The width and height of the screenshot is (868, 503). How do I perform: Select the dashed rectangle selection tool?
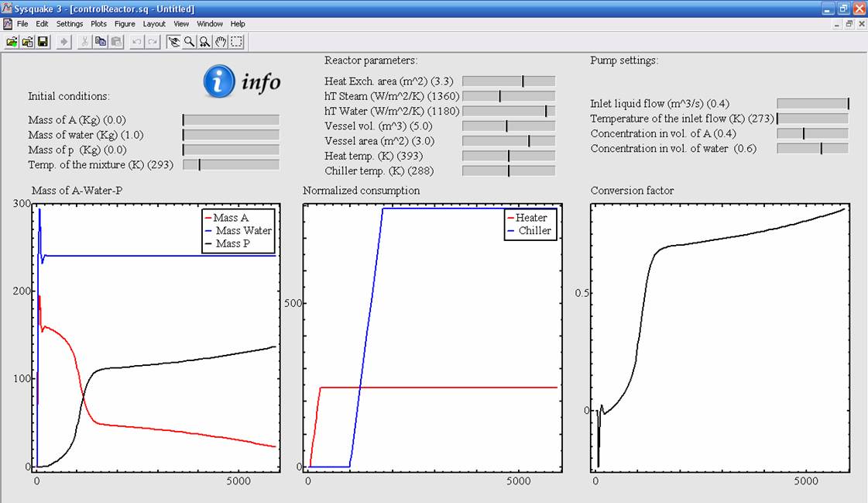236,42
